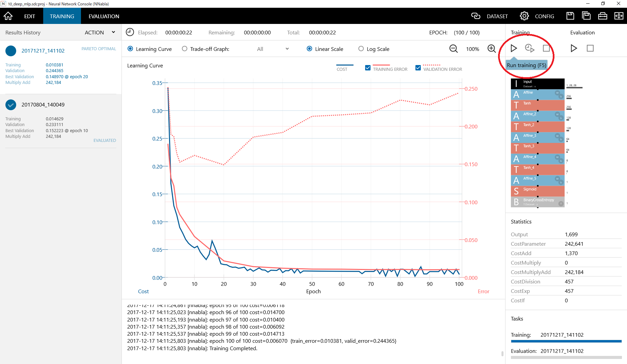Zoom in on the learning curve graph
The image size is (627, 364).
pyautogui.click(x=492, y=49)
